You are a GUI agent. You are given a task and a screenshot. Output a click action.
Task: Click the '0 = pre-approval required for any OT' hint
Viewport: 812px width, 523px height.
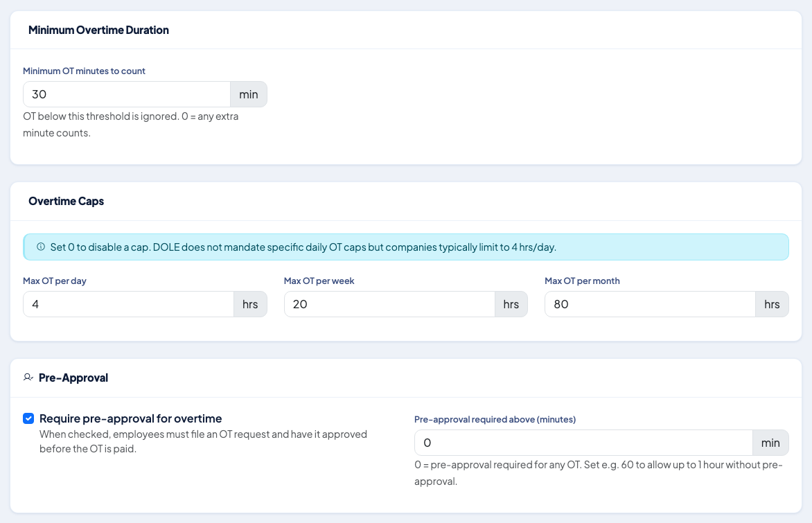tap(598, 472)
